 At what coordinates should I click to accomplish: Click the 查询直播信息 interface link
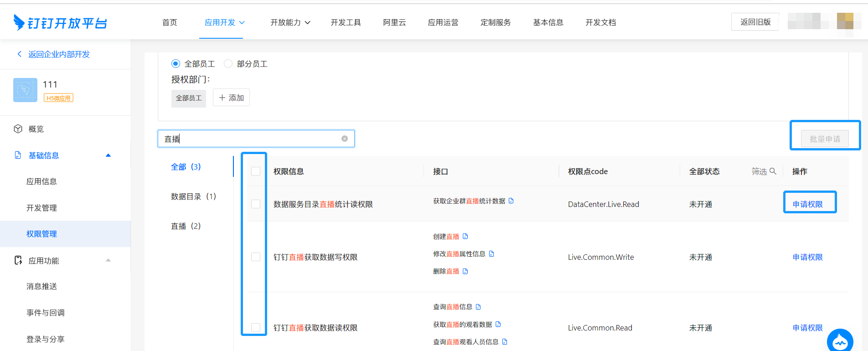pyautogui.click(x=453, y=307)
